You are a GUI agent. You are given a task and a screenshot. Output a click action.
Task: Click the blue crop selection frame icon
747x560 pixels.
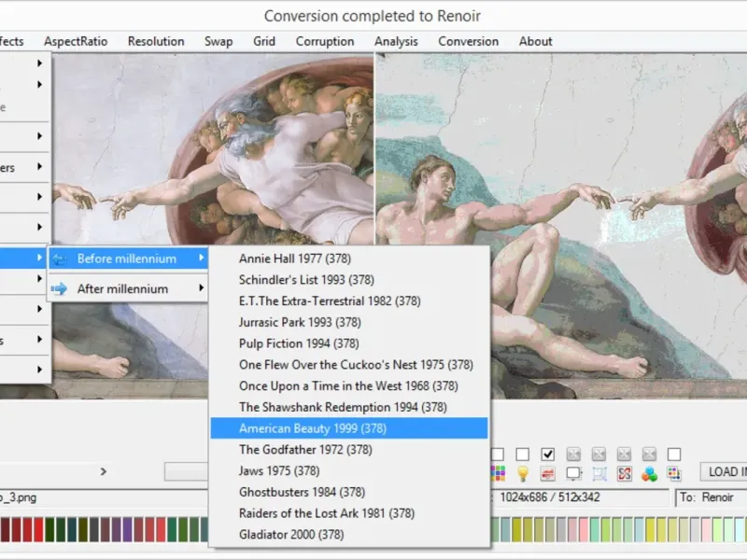pyautogui.click(x=599, y=473)
